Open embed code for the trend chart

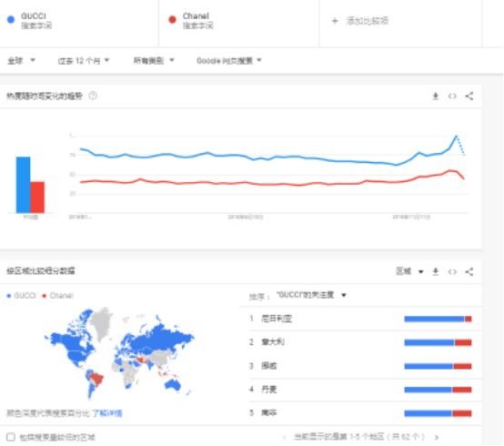tap(452, 96)
